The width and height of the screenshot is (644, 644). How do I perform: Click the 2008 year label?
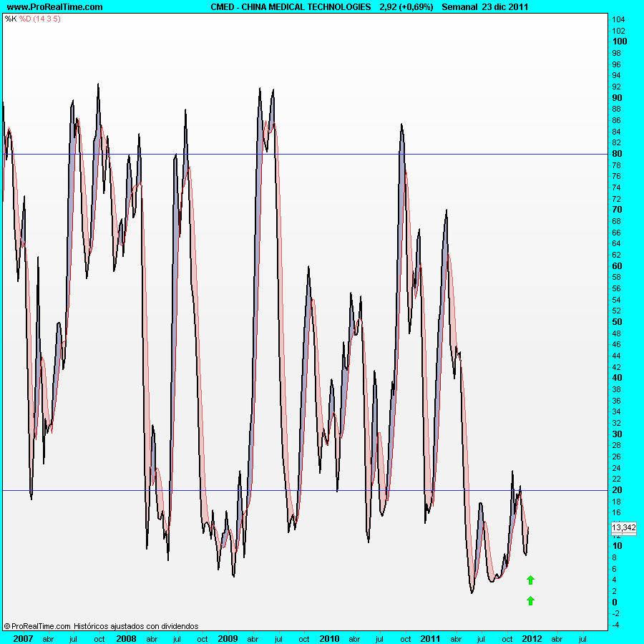(126, 639)
